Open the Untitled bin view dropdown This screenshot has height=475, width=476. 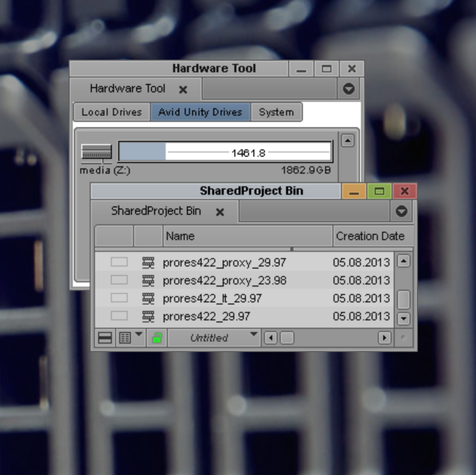(x=214, y=337)
